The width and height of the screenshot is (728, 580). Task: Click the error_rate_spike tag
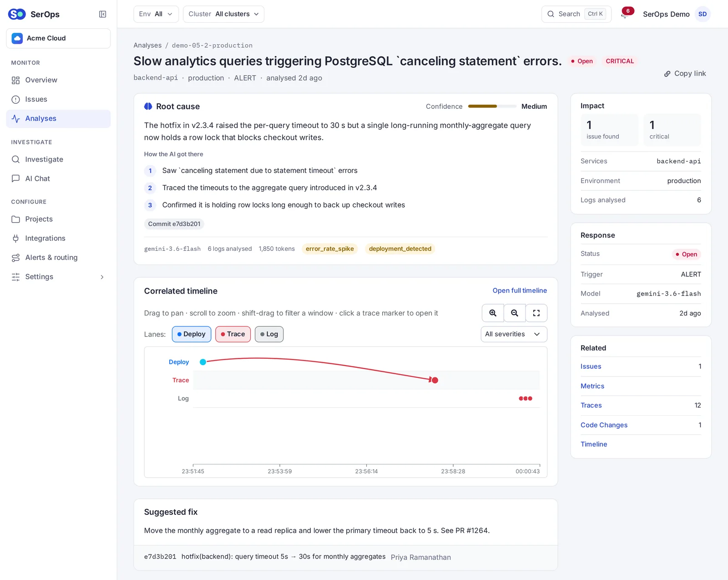click(x=330, y=249)
